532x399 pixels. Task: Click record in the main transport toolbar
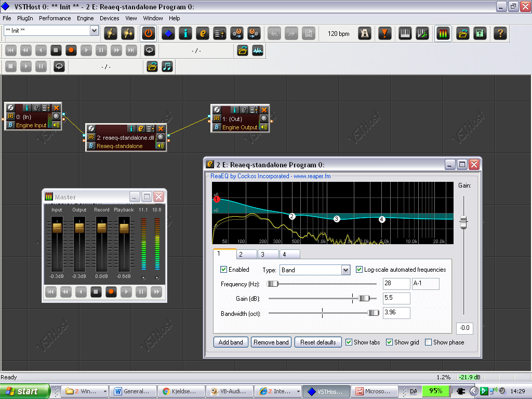tap(71, 50)
